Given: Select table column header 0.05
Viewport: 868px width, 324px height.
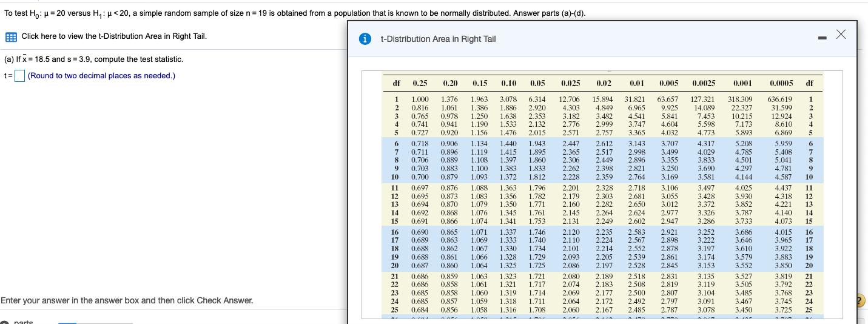Looking at the screenshot, I should click(537, 83).
